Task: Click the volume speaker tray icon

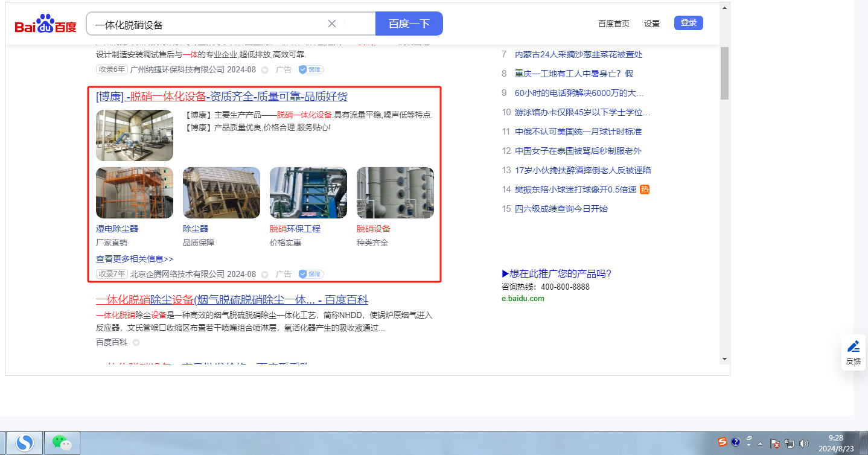Action: coord(803,444)
